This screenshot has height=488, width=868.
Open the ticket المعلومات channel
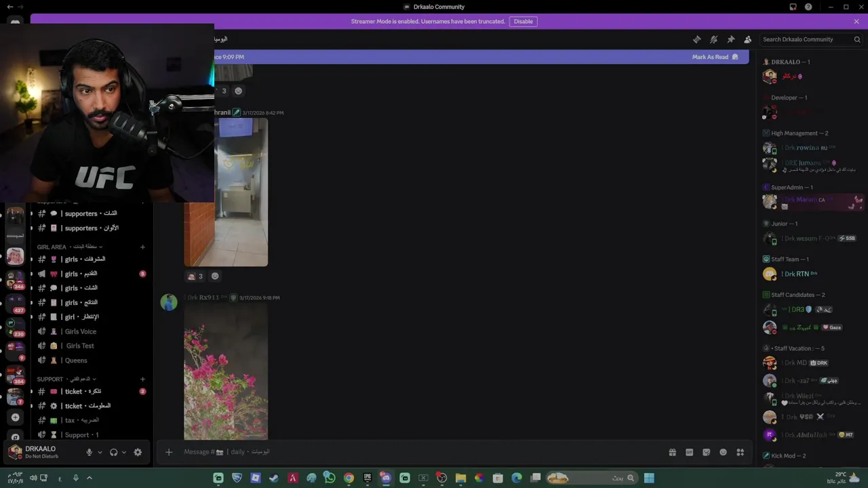pos(90,405)
